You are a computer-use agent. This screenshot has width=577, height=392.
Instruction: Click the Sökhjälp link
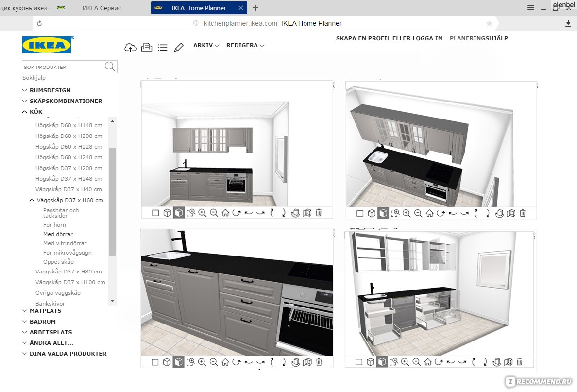[34, 78]
